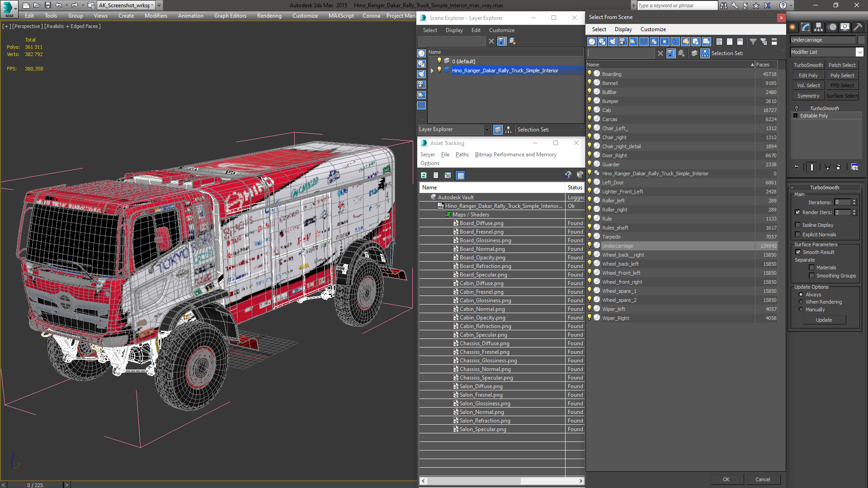Switch Asset Tracking to table view icon
This screenshot has width=868, height=488.
click(x=461, y=175)
